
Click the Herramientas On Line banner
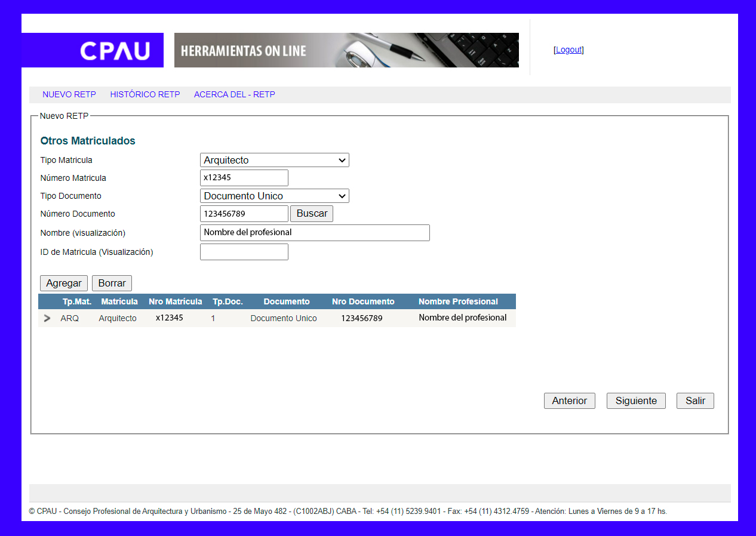click(x=346, y=50)
